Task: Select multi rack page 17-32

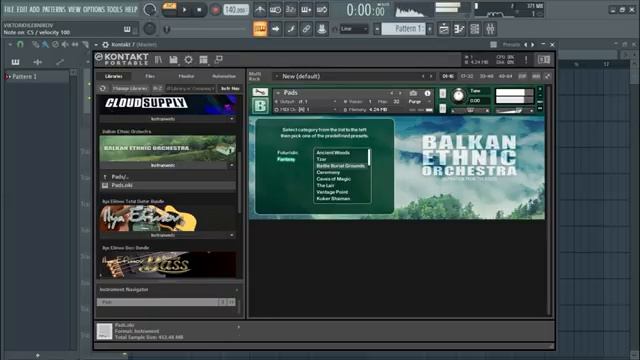Action: (x=467, y=76)
